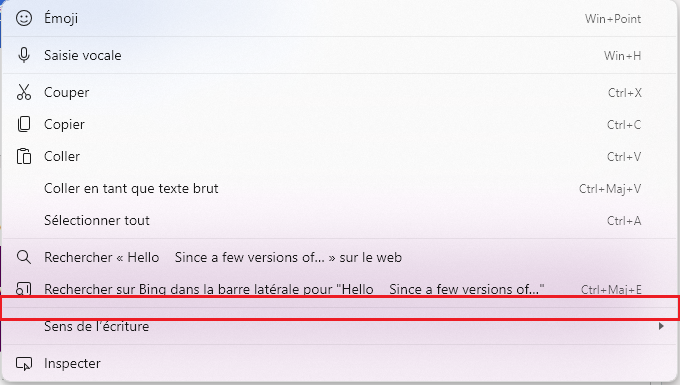Click the smiley face icon
Viewport: 680px width, 385px height.
[24, 18]
